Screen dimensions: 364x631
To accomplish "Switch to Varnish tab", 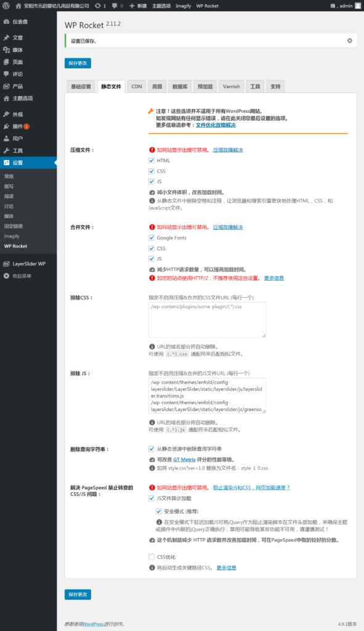I will click(x=231, y=86).
